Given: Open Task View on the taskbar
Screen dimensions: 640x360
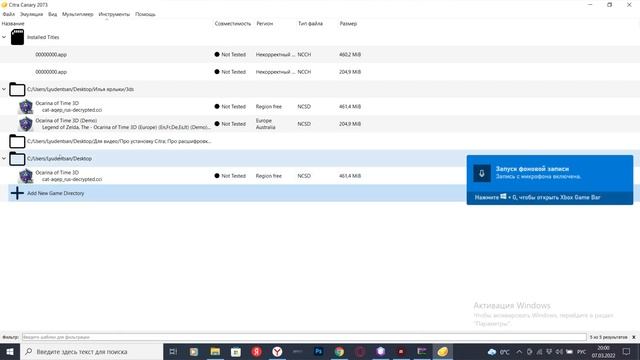Looking at the screenshot, I should pyautogui.click(x=173, y=351).
